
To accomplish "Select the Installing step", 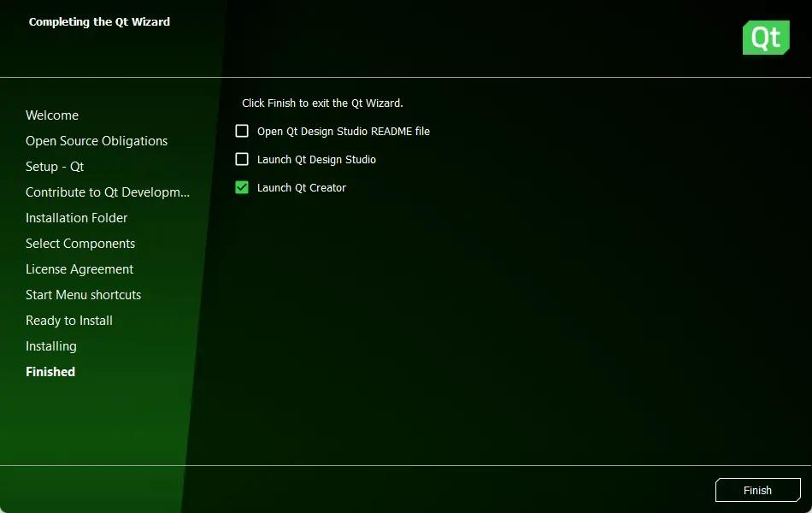I will click(51, 346).
